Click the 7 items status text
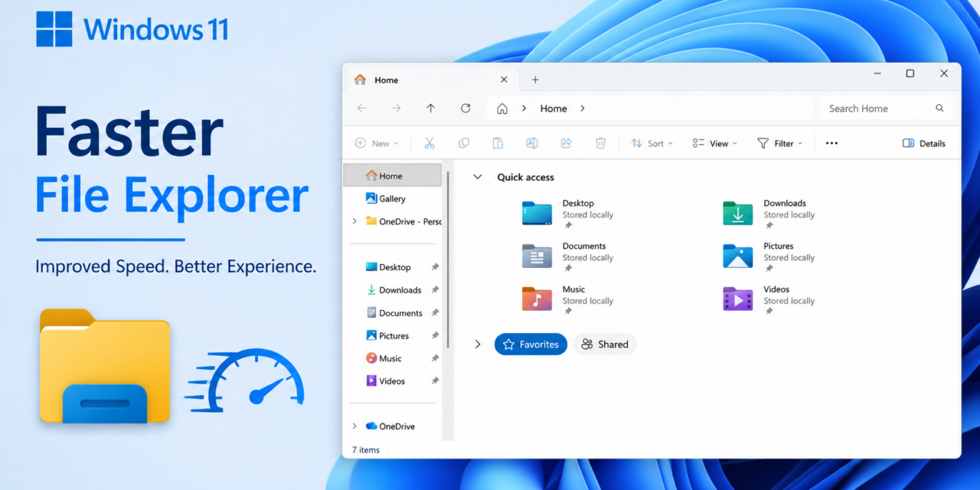Viewport: 980px width, 490px height. tap(366, 450)
